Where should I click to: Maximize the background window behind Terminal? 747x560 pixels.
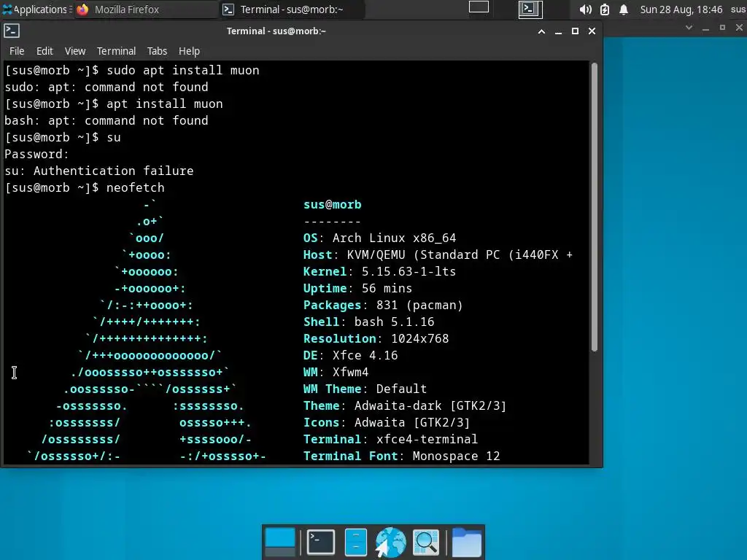(722, 28)
